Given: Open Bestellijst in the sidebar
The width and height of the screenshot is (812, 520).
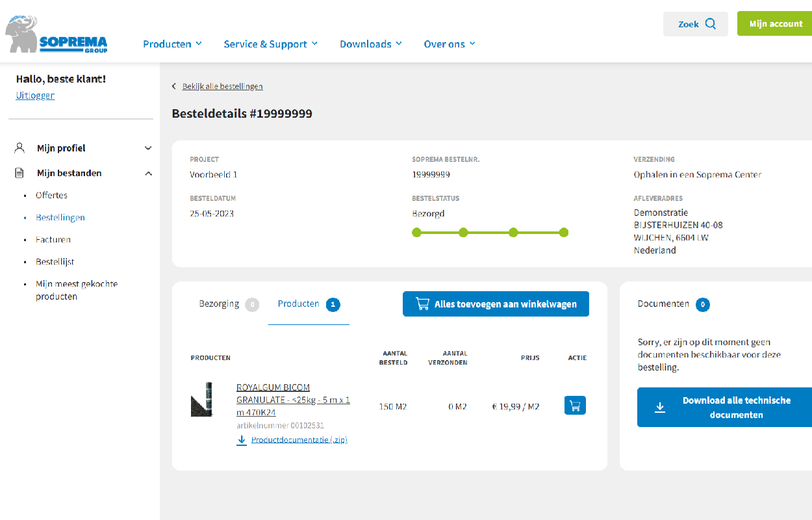Looking at the screenshot, I should (55, 261).
